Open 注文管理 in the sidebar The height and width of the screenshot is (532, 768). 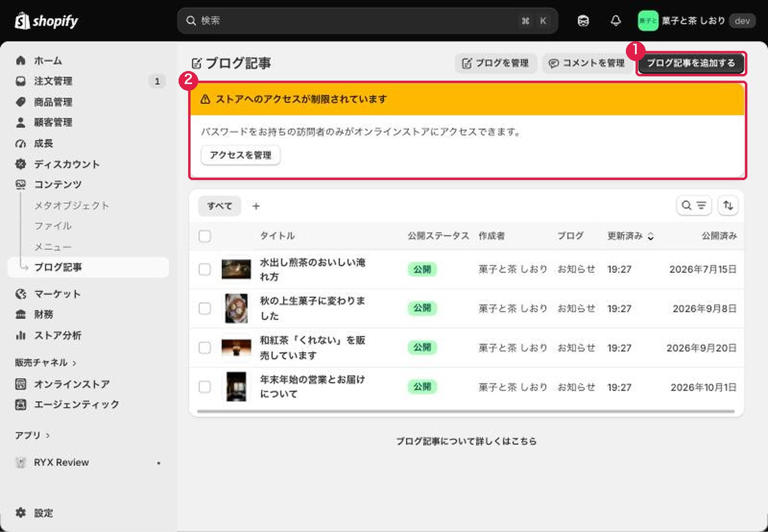(x=88, y=81)
